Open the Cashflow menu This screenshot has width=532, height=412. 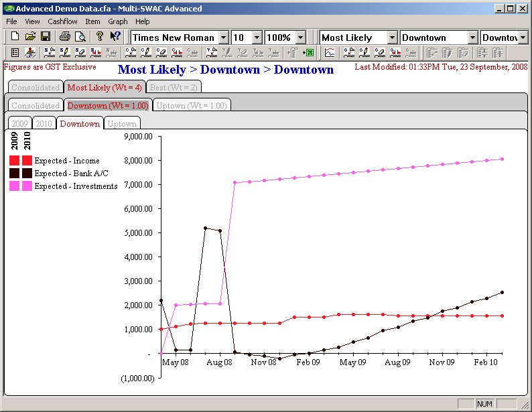coord(62,21)
